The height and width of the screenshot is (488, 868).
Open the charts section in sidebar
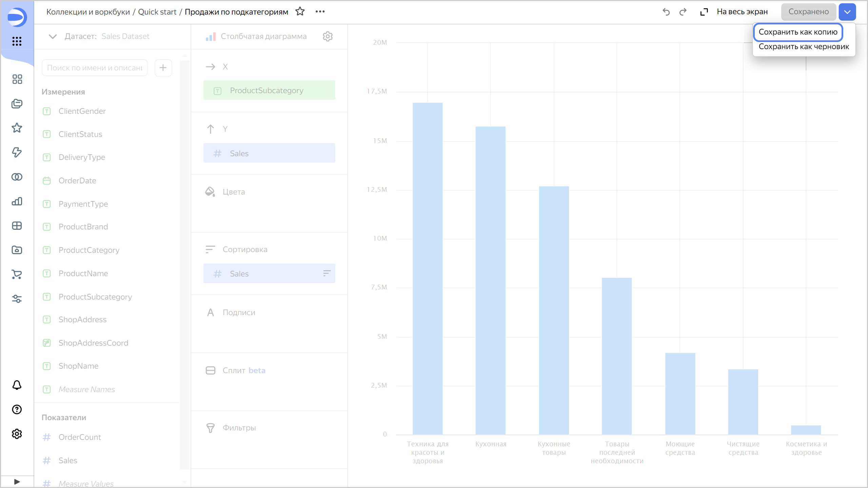pos(17,201)
